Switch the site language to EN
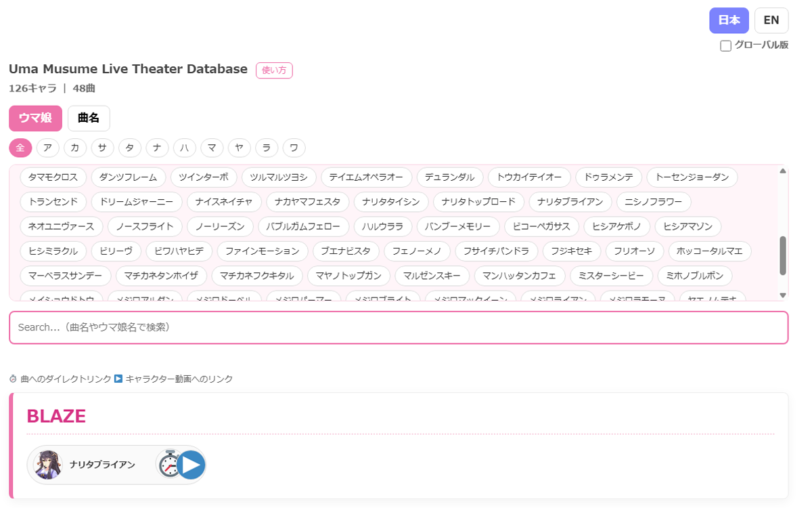 (x=771, y=20)
